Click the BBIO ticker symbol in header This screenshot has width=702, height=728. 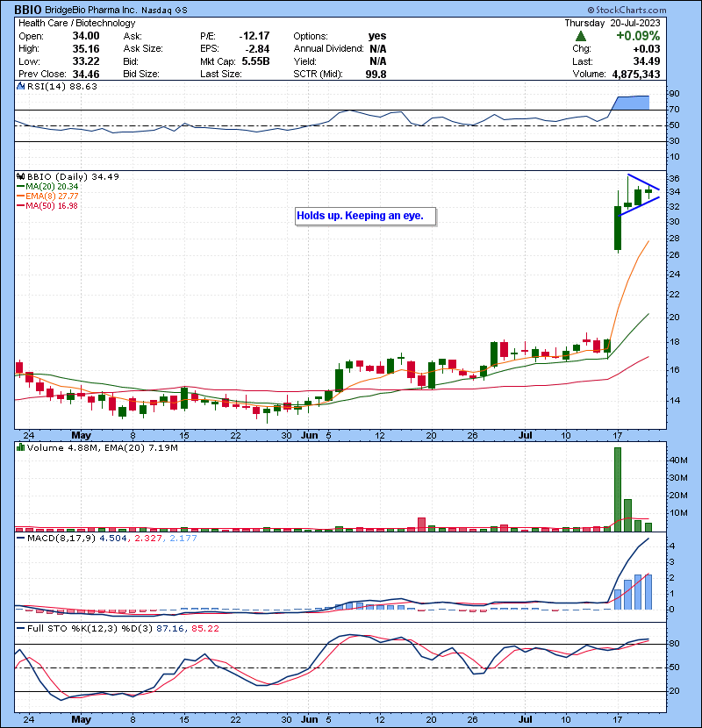(28, 10)
